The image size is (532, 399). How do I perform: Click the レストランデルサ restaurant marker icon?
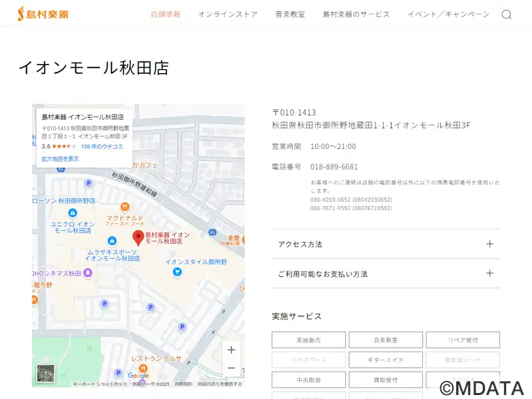pos(143,368)
